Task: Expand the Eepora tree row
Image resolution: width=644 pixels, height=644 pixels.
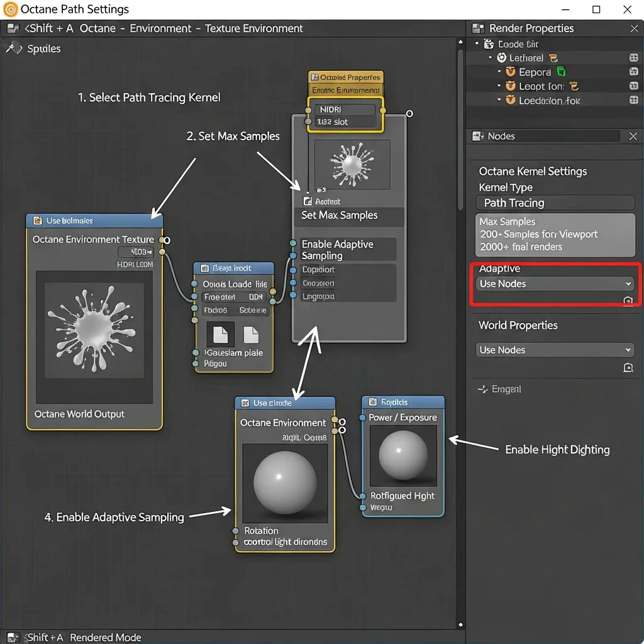Action: tap(499, 71)
